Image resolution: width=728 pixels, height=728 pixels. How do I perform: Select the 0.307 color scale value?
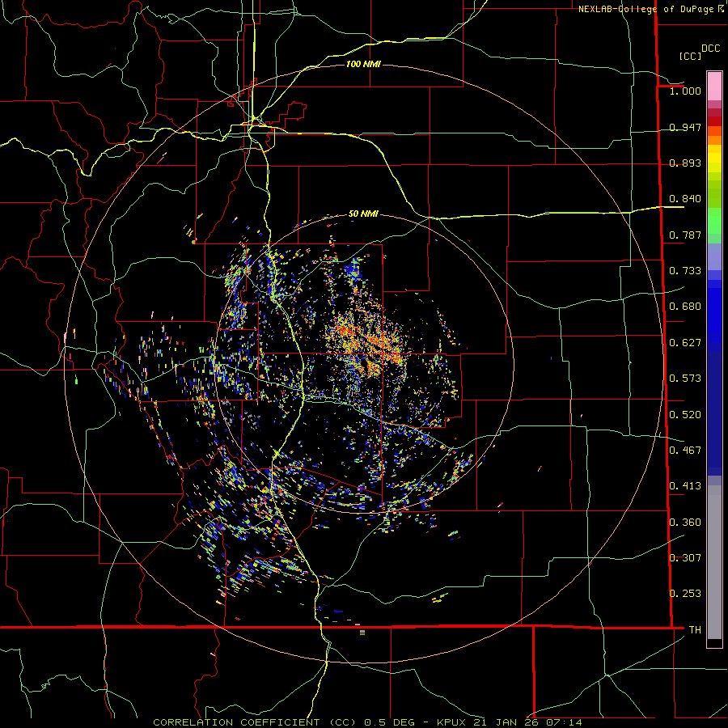685,558
